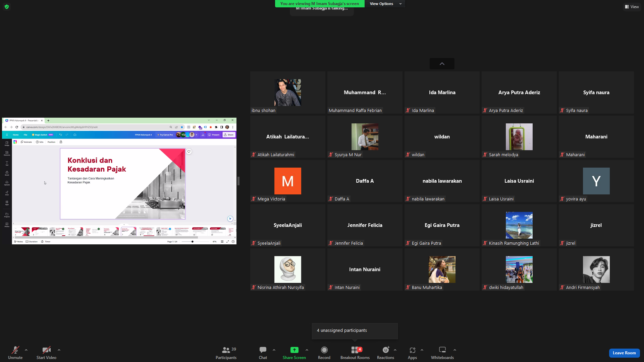644x362 pixels.
Task: Open Canva hamburger main menu
Action: (7, 135)
